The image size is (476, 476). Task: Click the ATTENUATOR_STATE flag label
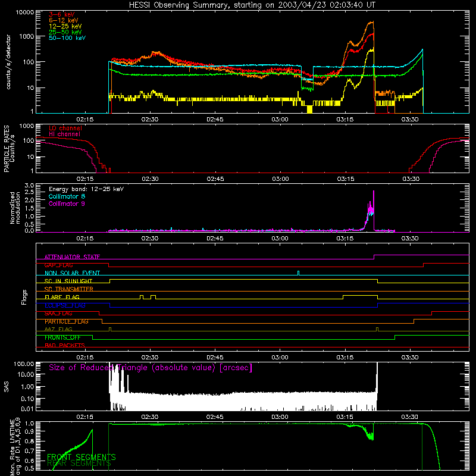[72, 257]
